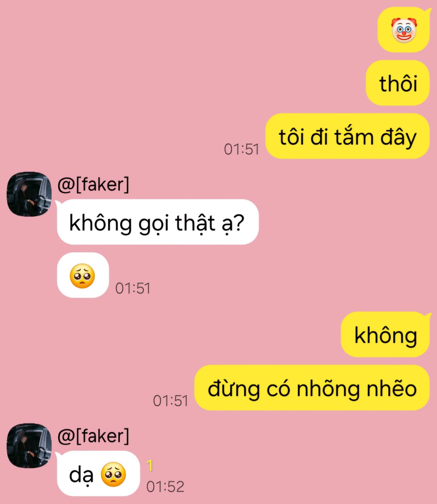
Task: Tap the @[faker] name above the 'dạ' message
Action: [93, 436]
